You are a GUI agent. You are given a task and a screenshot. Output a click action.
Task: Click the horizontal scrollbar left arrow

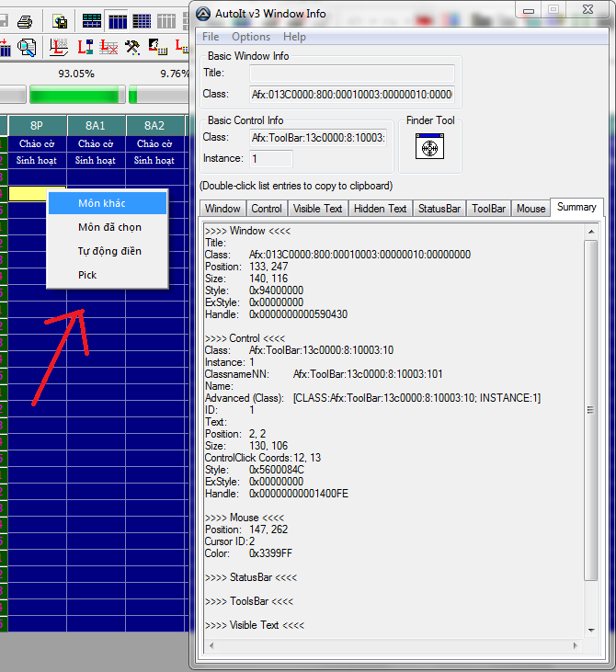[x=211, y=645]
